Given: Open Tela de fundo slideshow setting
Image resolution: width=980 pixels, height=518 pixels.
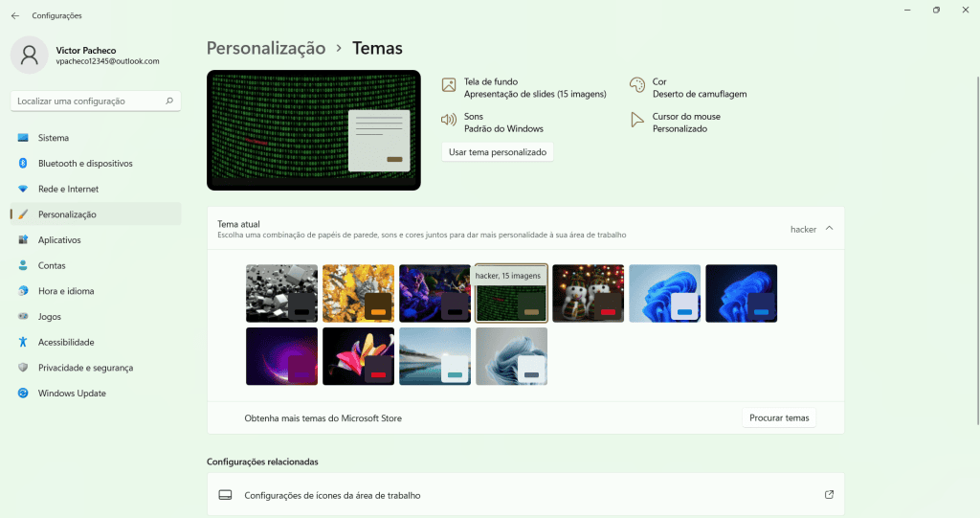Looking at the screenshot, I should (x=523, y=87).
